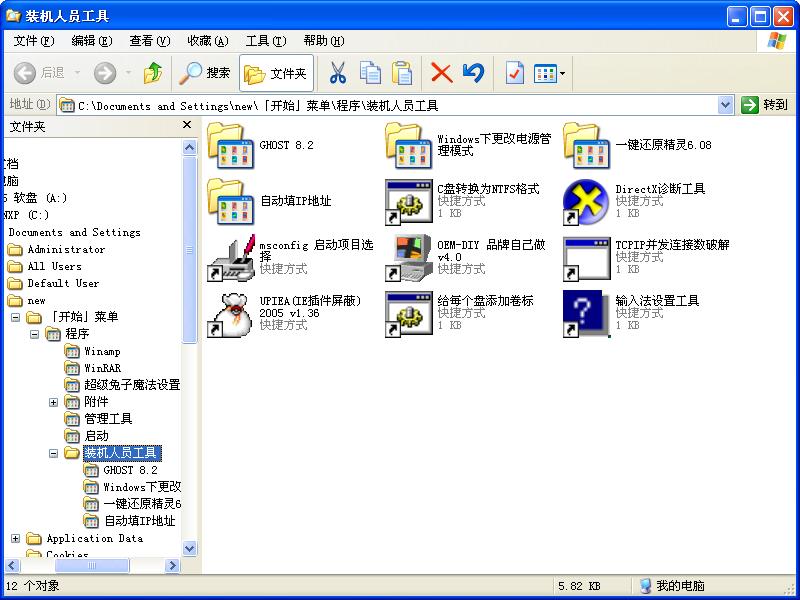Click the Go (转到) button
This screenshot has height=600, width=800.
coord(764,105)
